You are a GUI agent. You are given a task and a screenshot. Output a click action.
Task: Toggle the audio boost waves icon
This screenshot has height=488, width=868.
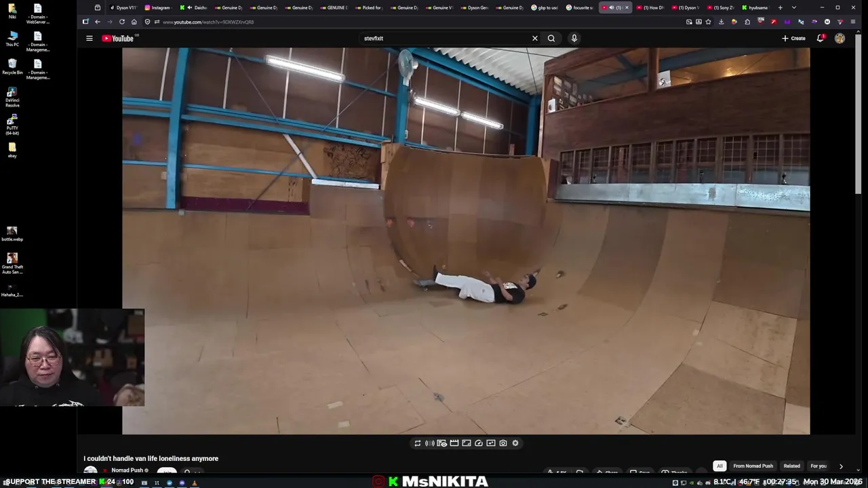pyautogui.click(x=430, y=443)
